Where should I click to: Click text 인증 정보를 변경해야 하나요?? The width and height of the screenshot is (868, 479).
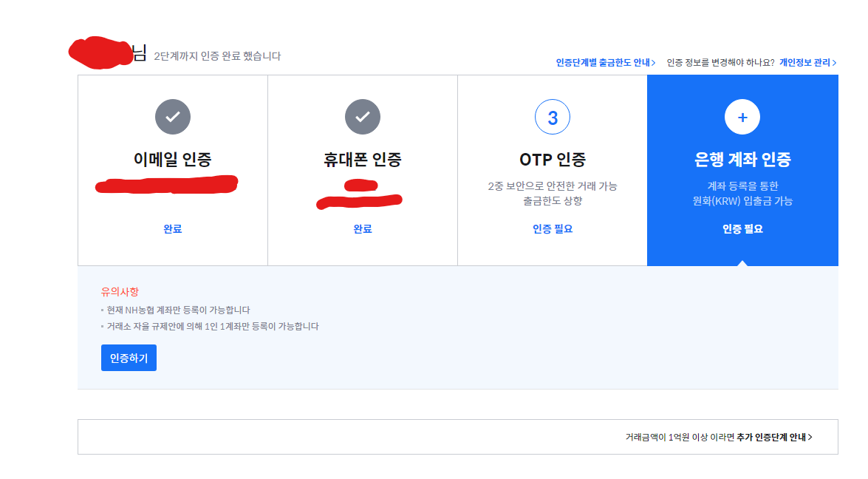[720, 63]
